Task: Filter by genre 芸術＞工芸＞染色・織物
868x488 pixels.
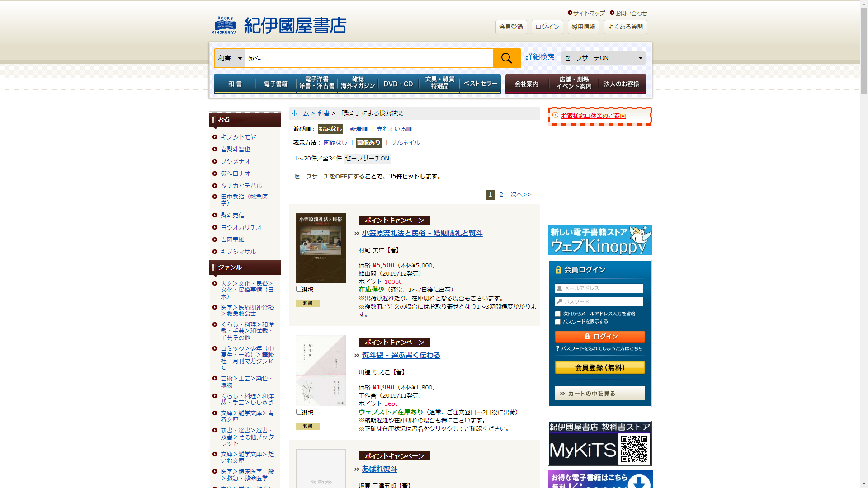Action: (x=247, y=382)
